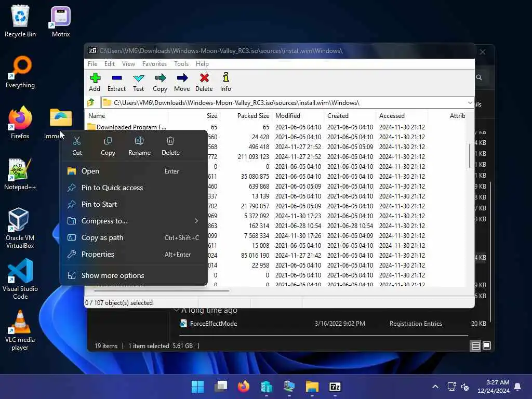The height and width of the screenshot is (399, 532).
Task: Select Oracle VM VirtualBox desktop icon
Action: point(20,228)
